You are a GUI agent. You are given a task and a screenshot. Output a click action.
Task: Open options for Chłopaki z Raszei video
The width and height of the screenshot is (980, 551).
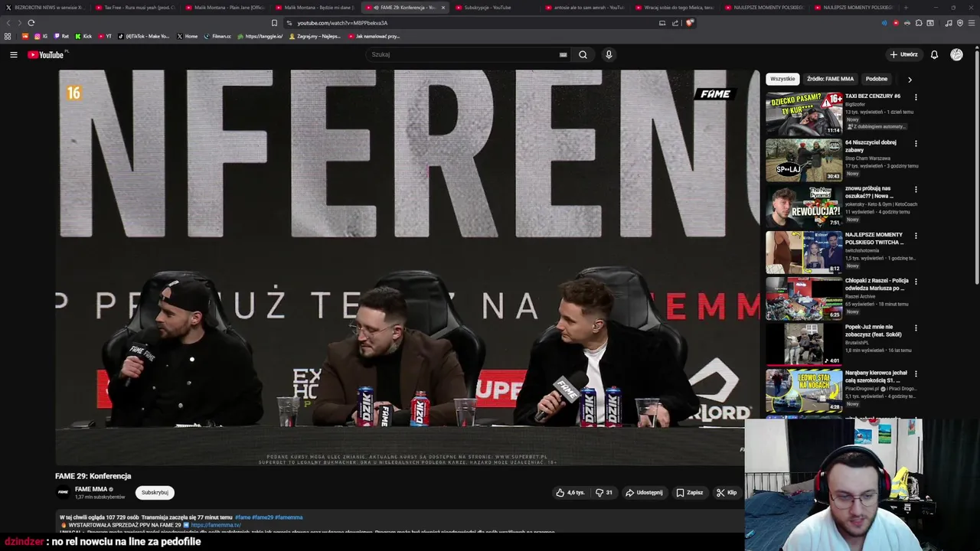916,282
